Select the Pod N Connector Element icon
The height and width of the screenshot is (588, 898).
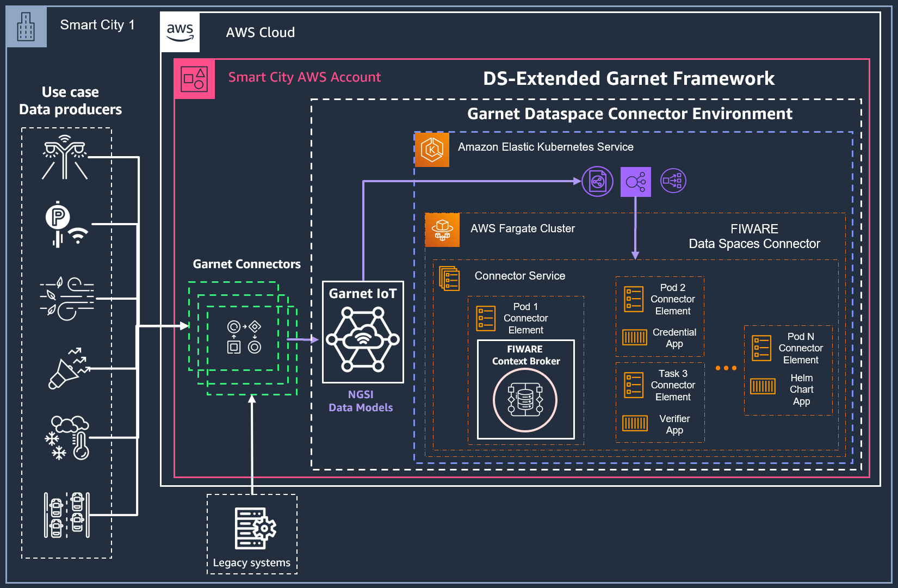[x=761, y=348]
